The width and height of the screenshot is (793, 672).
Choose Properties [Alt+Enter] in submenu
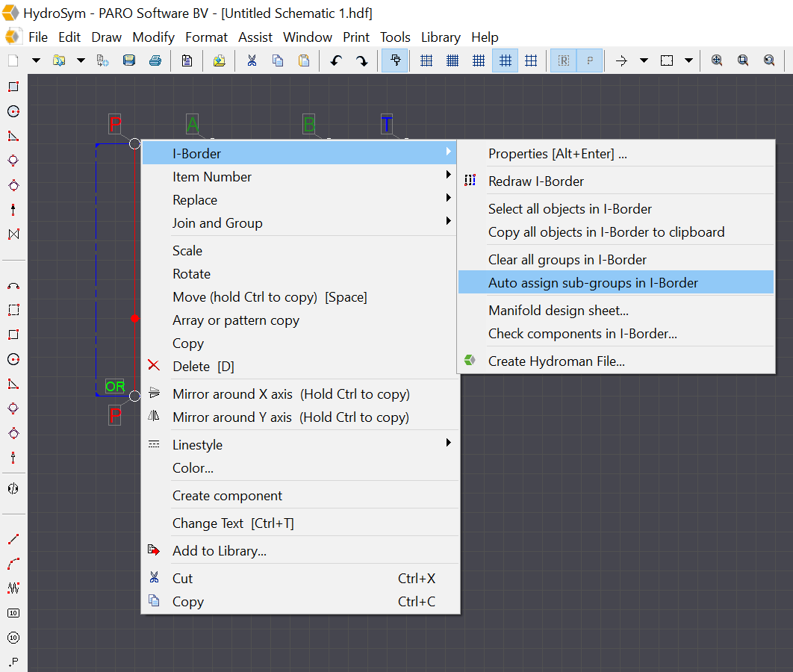tap(616, 153)
